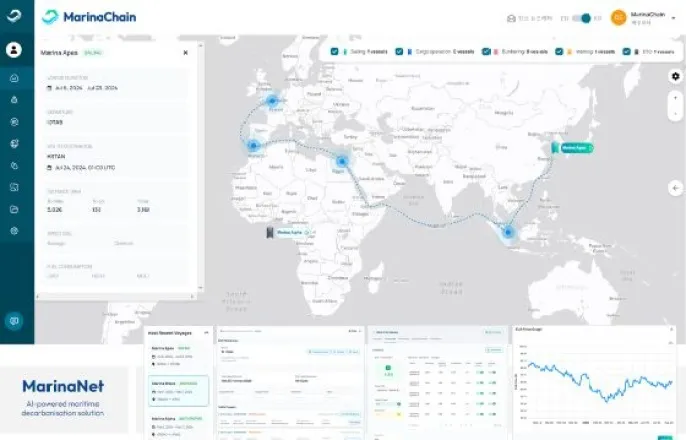Click the fuel price line chart
The width and height of the screenshot is (686, 440).
coord(599,381)
